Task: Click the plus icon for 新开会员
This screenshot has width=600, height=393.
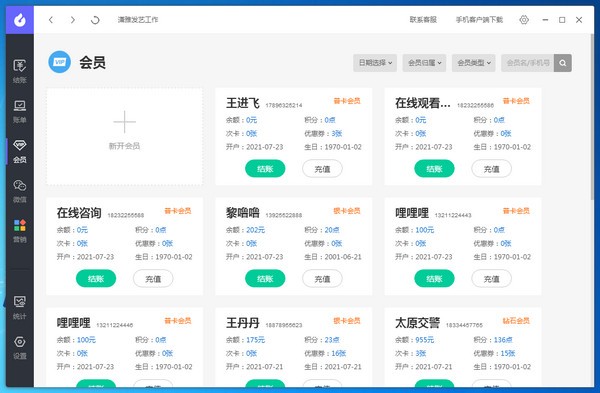Action: (x=124, y=122)
